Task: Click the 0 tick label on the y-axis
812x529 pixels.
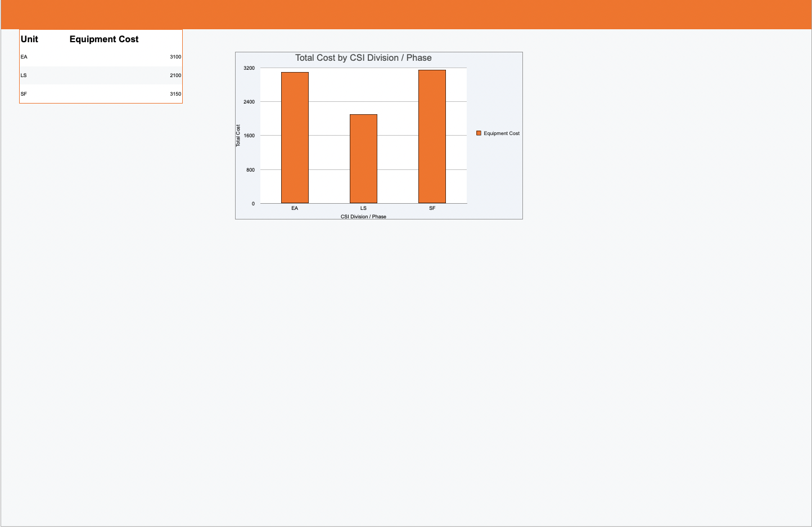Action: coord(252,203)
